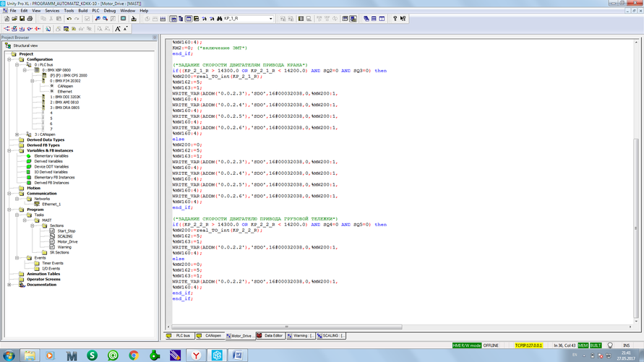Click the binoculars search icon
This screenshot has height=362, width=644.
click(x=219, y=19)
